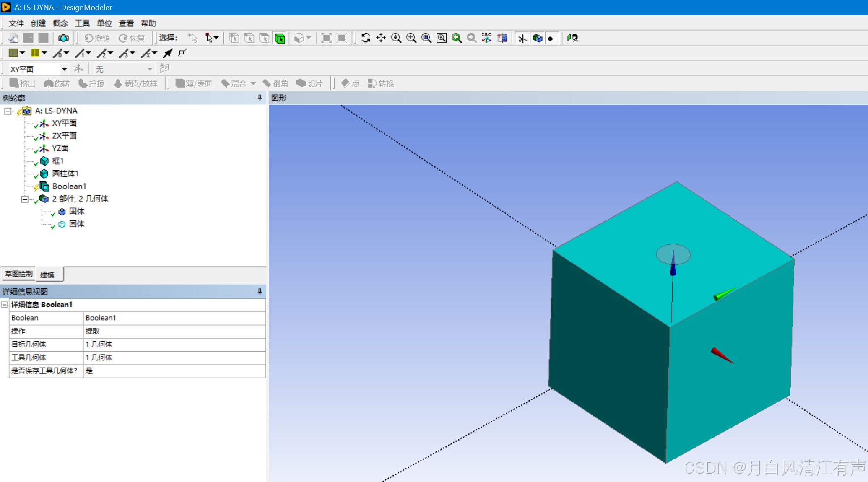The width and height of the screenshot is (868, 482).
Task: Select the Pan view tool
Action: 381,38
